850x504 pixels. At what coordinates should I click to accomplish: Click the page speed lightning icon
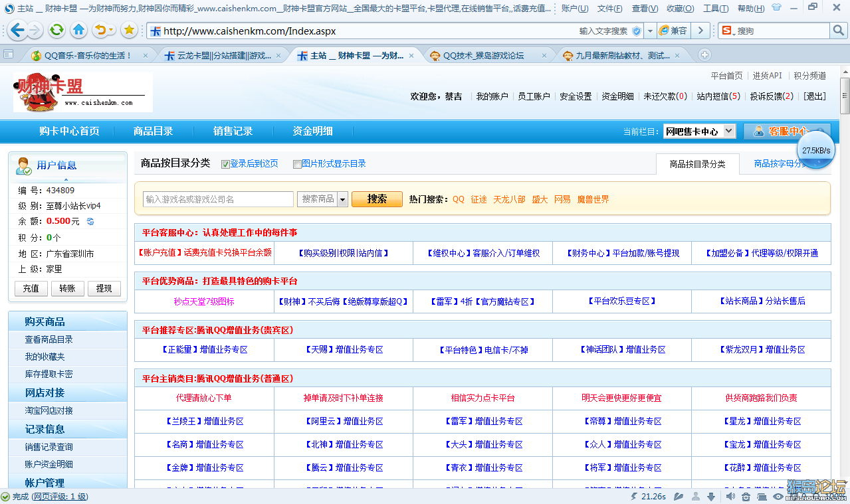[634, 496]
